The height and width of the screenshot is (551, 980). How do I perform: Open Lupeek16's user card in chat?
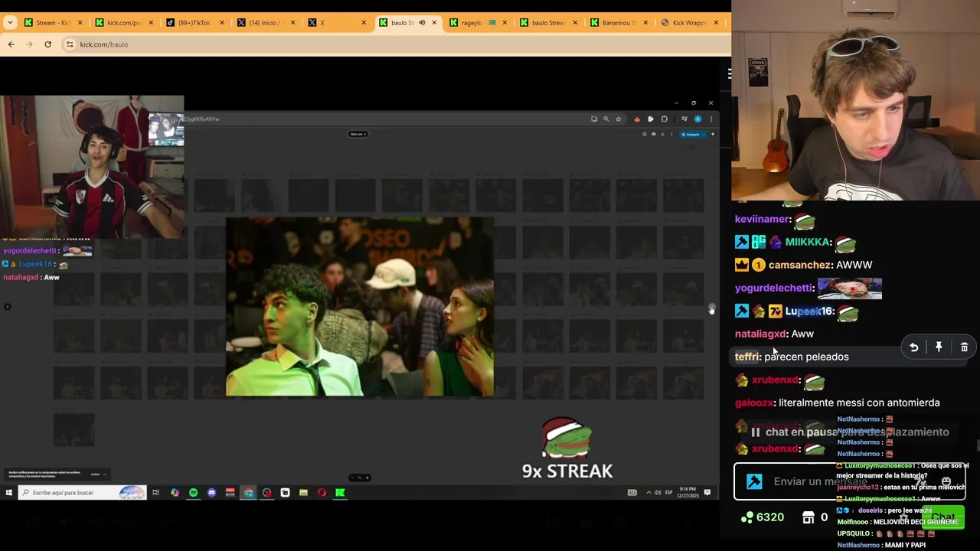[808, 311]
